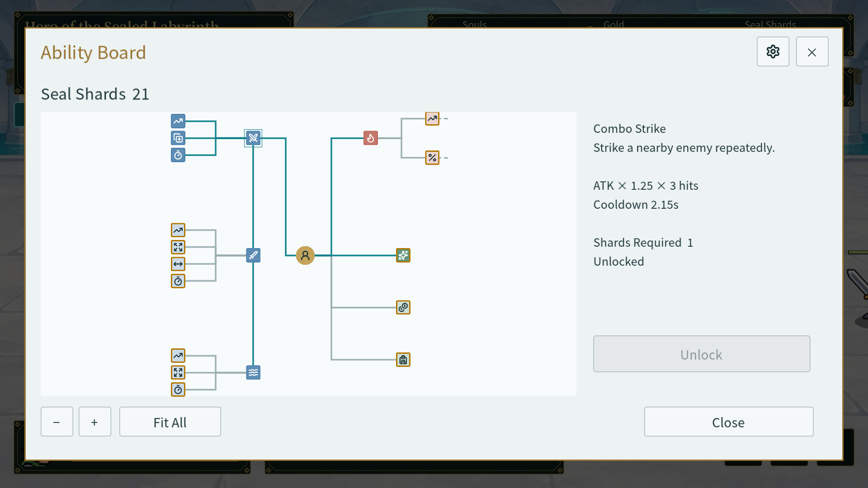868x488 pixels.
Task: Click the 'Shards Required 1' text
Action: click(x=643, y=243)
